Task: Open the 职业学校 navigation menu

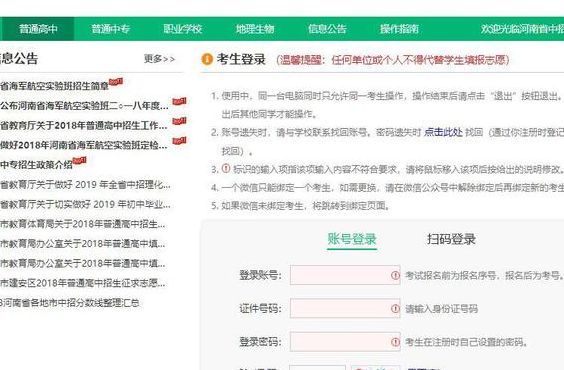Action: pos(182,29)
